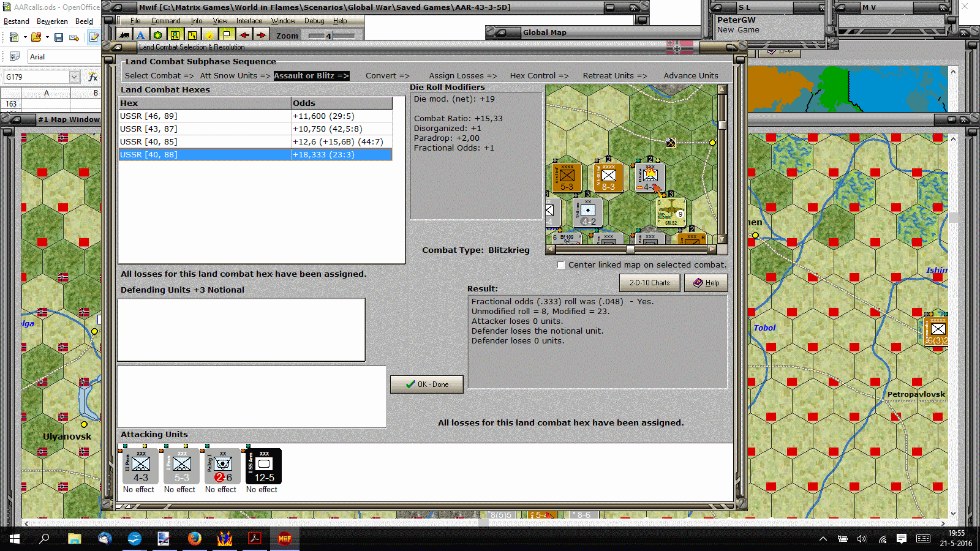Click the 4-2 artillery counter on minimap
Viewport: 980px width, 551px height.
click(588, 212)
